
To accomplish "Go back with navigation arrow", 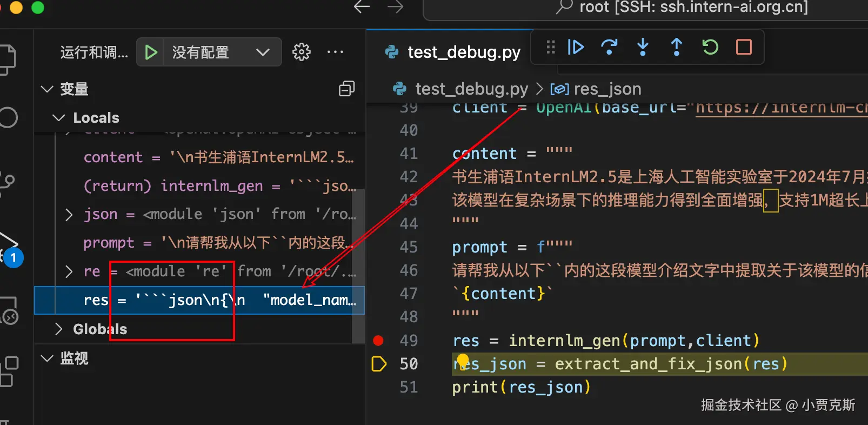I will pyautogui.click(x=362, y=7).
